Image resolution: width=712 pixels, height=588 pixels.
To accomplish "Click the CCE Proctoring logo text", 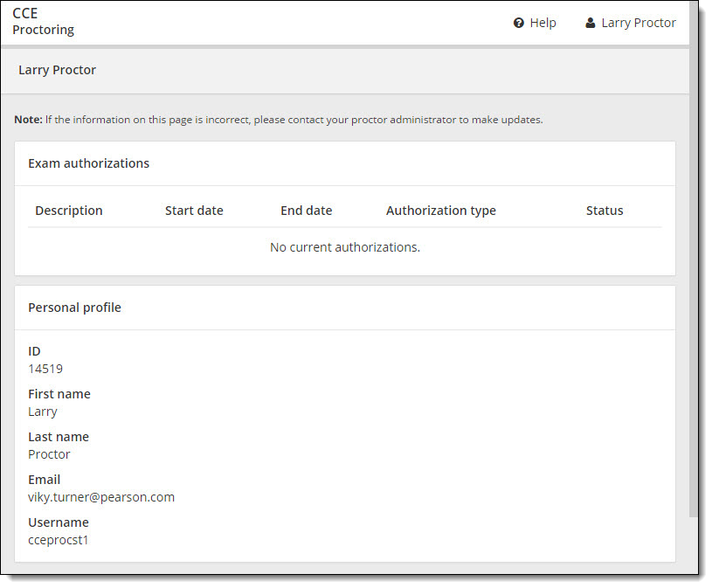I will coord(43,22).
